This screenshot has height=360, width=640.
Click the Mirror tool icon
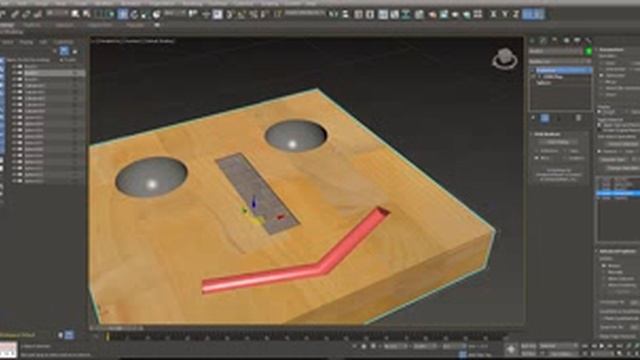[x=334, y=14]
